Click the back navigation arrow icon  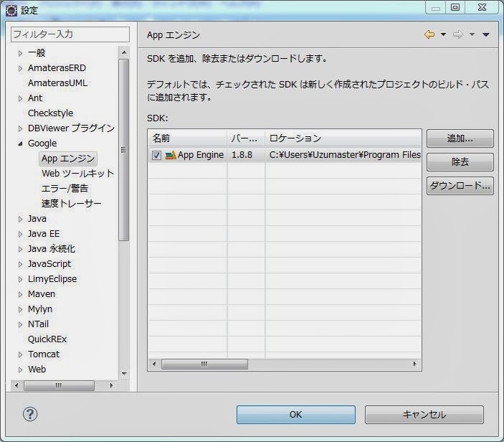coord(429,34)
